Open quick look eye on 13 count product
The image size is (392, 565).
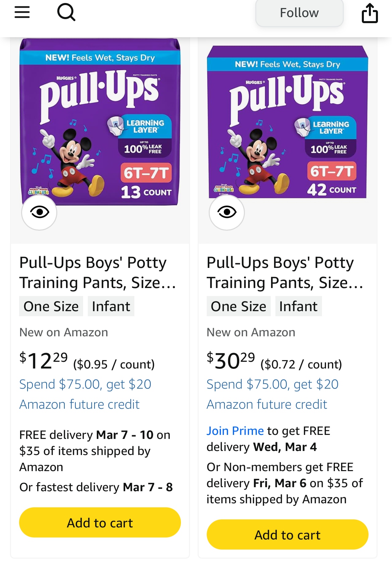[x=39, y=212]
